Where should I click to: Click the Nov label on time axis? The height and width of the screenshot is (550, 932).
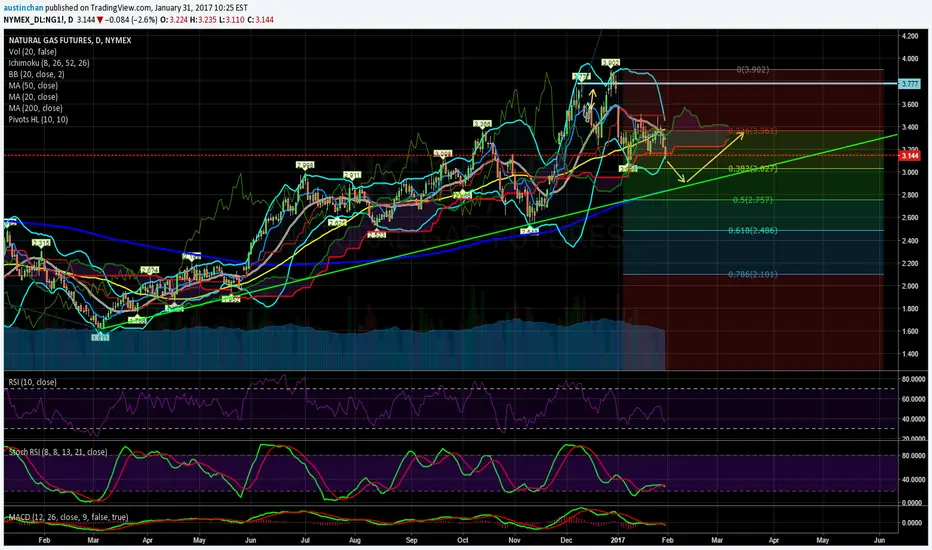click(x=515, y=540)
